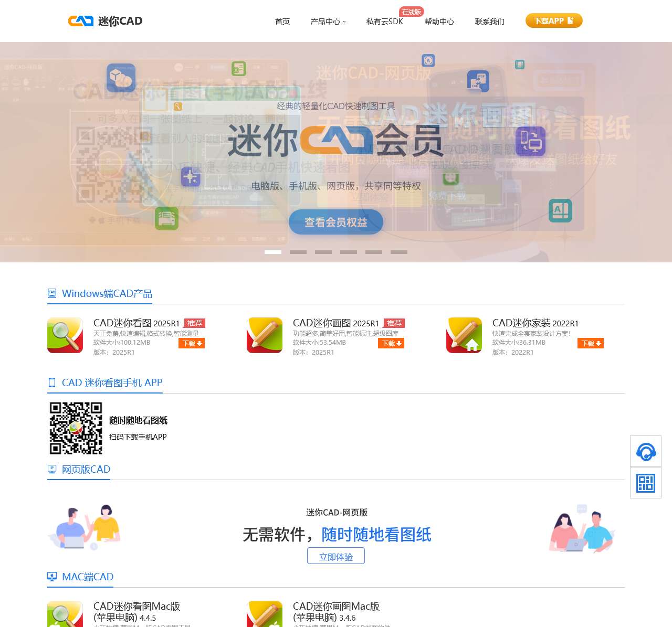Click the monitor icon beside 网页版CAD heading
Screen dimensions: 672x627
click(52, 469)
